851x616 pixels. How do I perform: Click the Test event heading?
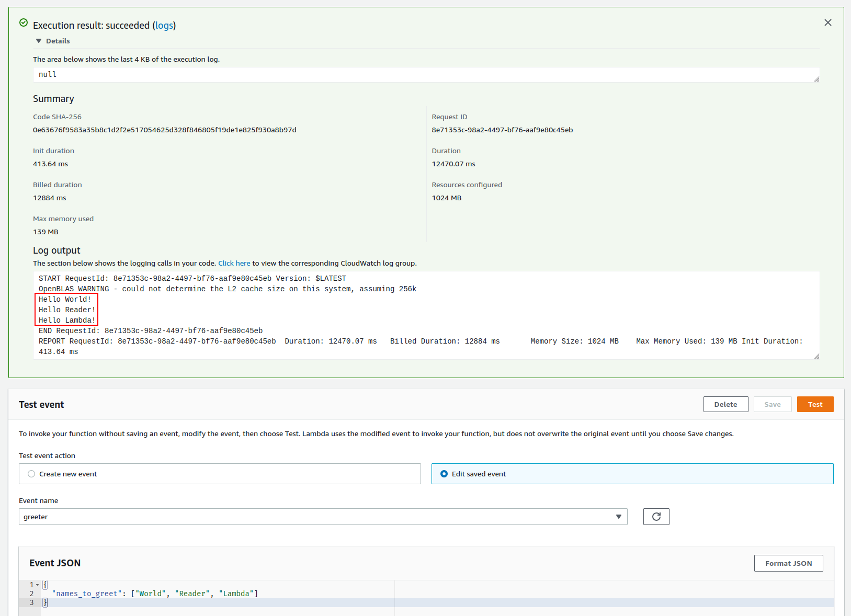(41, 405)
